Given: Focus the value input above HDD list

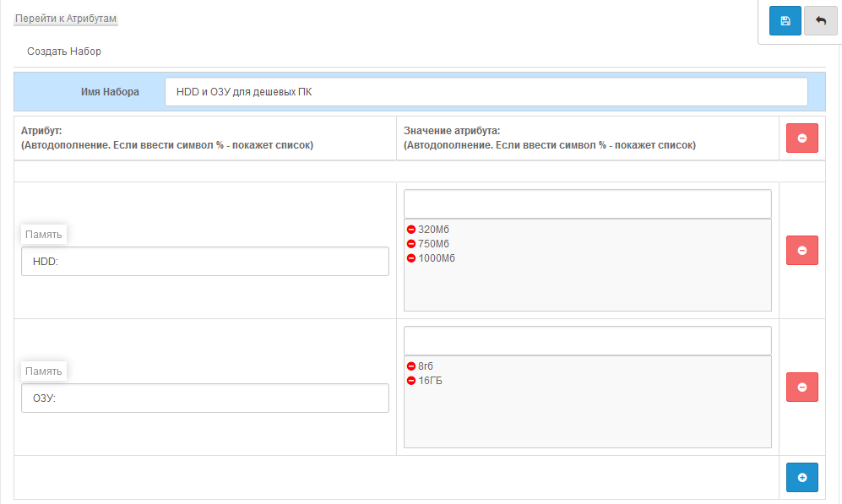Looking at the screenshot, I should pyautogui.click(x=587, y=203).
